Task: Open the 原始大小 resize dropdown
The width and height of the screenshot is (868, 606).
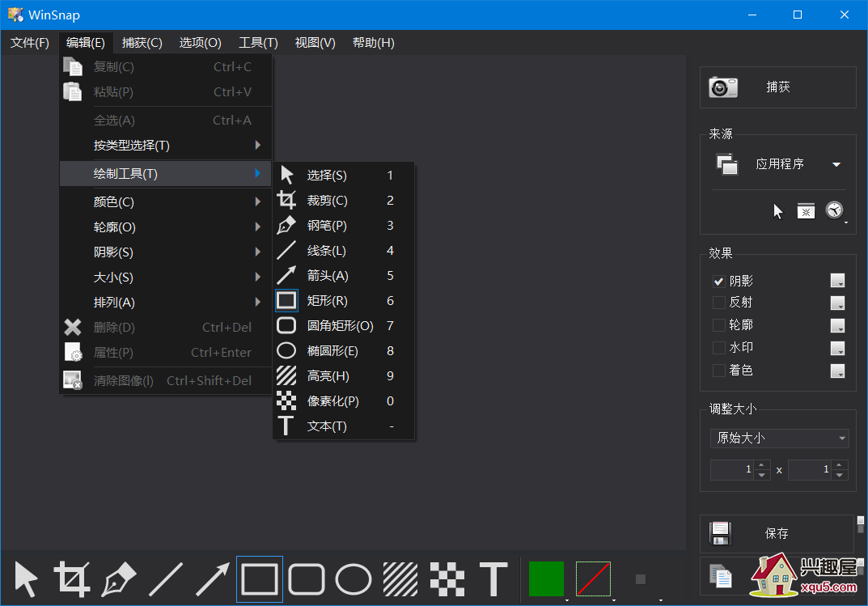Action: (x=779, y=439)
